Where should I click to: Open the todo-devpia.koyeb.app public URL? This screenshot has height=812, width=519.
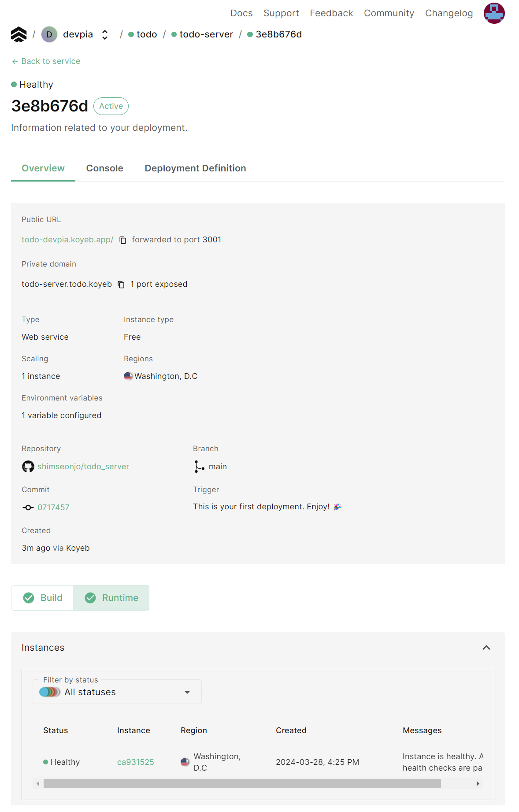coord(67,240)
